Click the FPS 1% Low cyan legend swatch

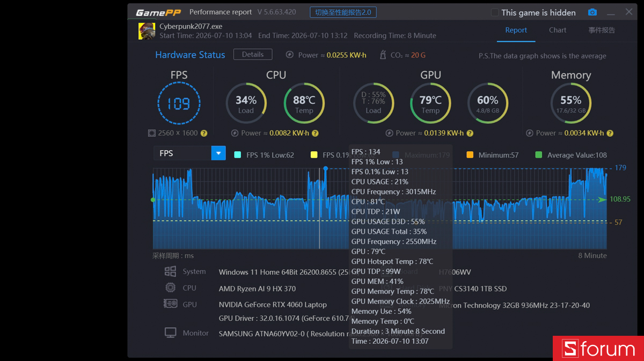pyautogui.click(x=238, y=155)
